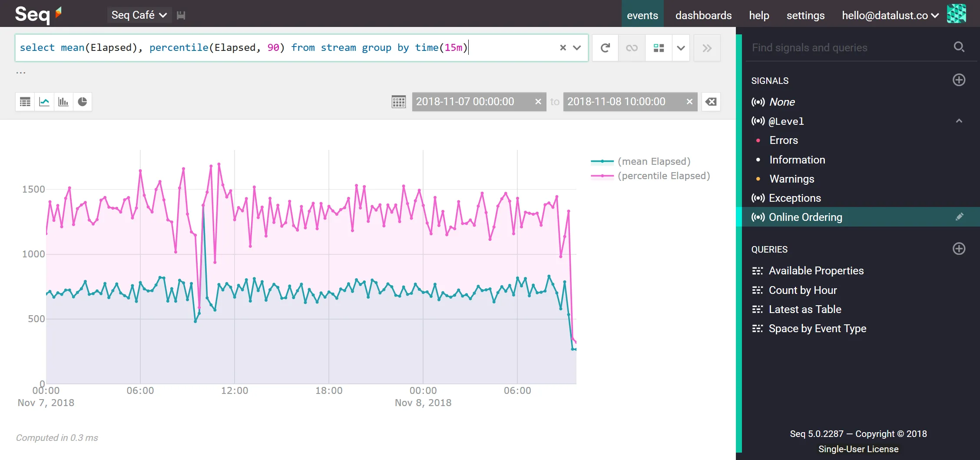Click the magnifier search icon in sidebar
The image size is (980, 460).
959,47
